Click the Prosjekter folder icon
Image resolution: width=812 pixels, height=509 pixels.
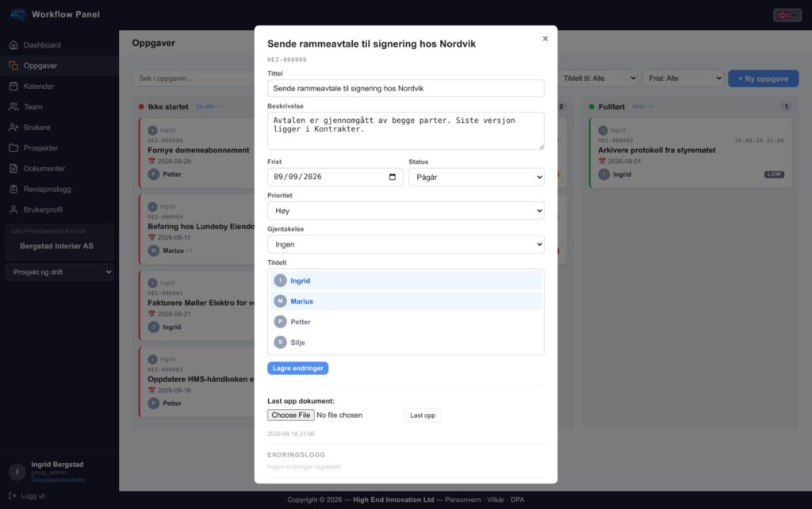[x=13, y=148]
